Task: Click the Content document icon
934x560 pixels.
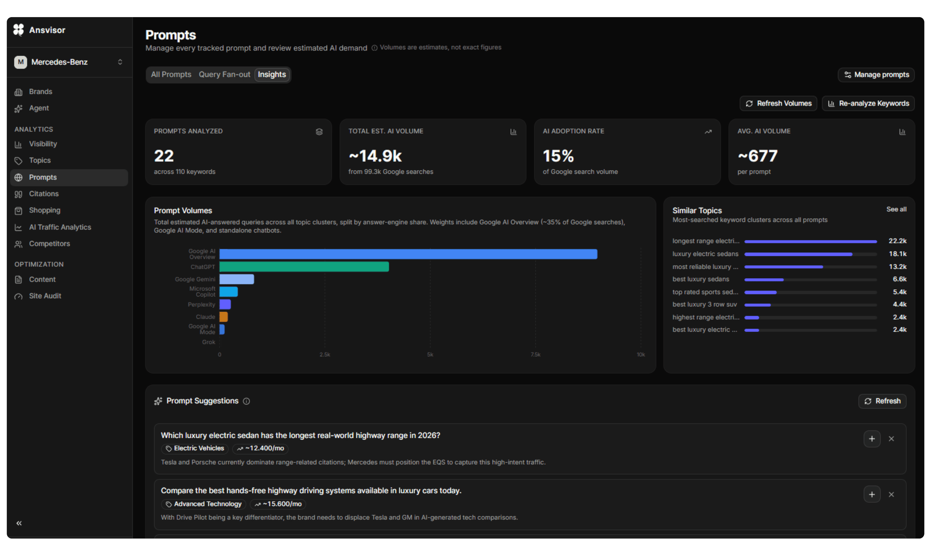Action: (x=18, y=280)
